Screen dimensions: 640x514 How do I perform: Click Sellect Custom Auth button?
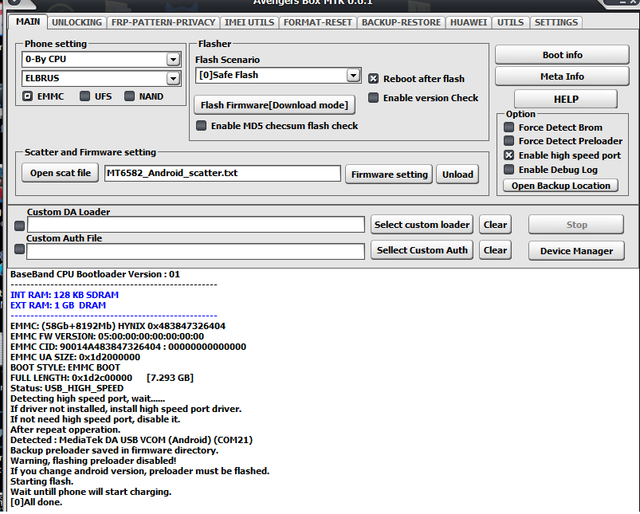422,250
